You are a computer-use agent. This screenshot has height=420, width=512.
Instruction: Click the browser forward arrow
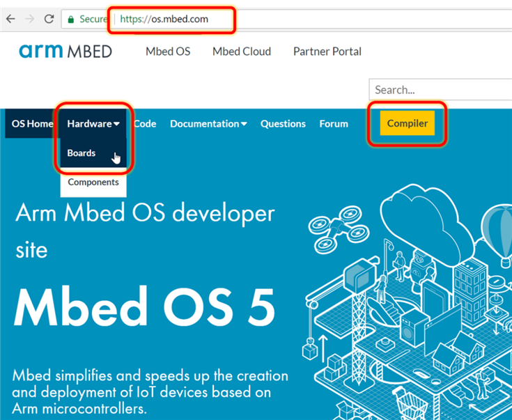point(30,19)
